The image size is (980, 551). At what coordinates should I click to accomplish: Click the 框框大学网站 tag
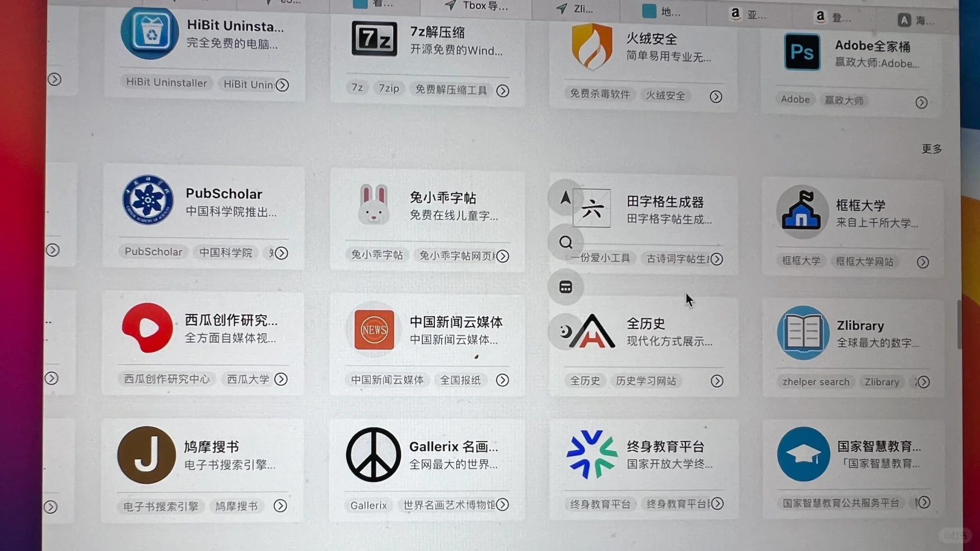pyautogui.click(x=865, y=262)
